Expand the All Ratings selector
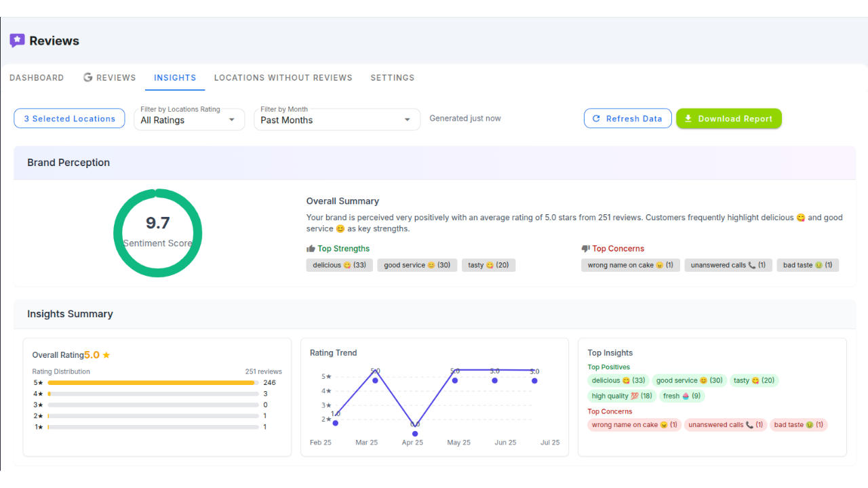Image resolution: width=868 pixels, height=488 pixels. point(231,119)
